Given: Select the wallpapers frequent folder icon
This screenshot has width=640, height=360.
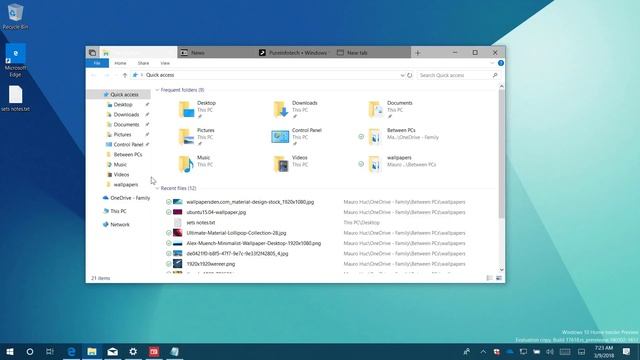Looking at the screenshot, I should tap(375, 164).
